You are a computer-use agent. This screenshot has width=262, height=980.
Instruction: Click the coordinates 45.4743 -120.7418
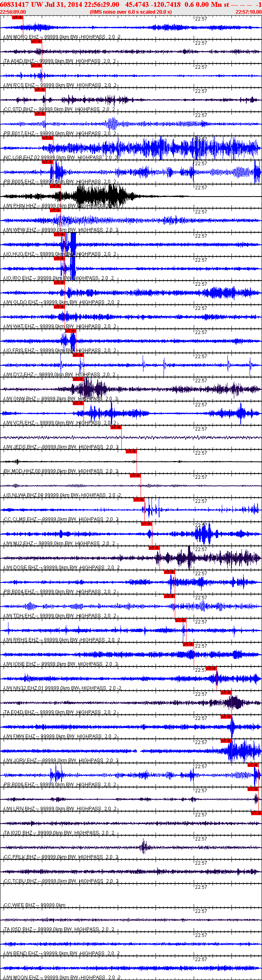click(153, 4)
